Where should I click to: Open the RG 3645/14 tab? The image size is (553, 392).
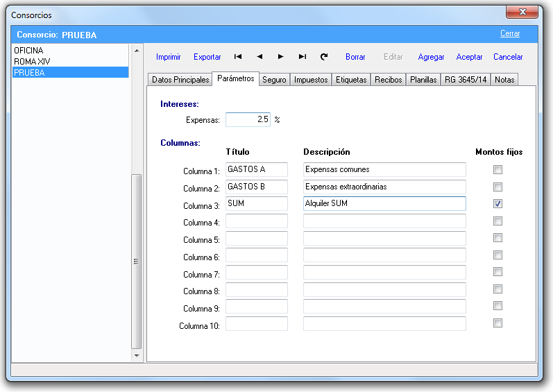coord(466,80)
